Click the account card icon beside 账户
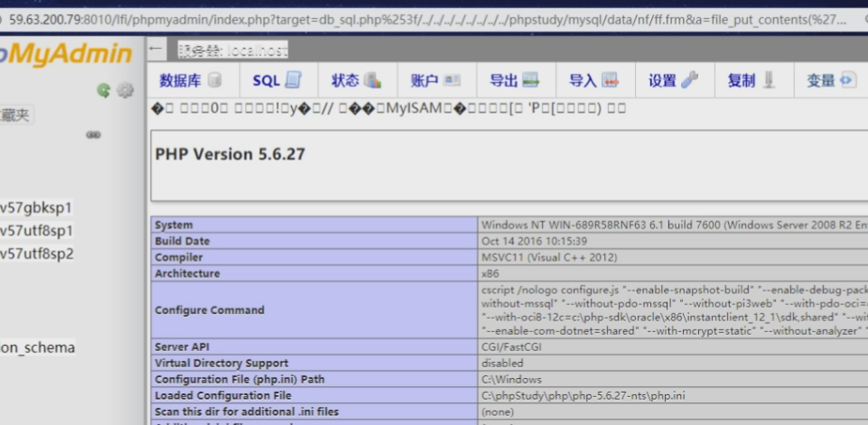Screen dimensions: 868x425 [x=453, y=80]
